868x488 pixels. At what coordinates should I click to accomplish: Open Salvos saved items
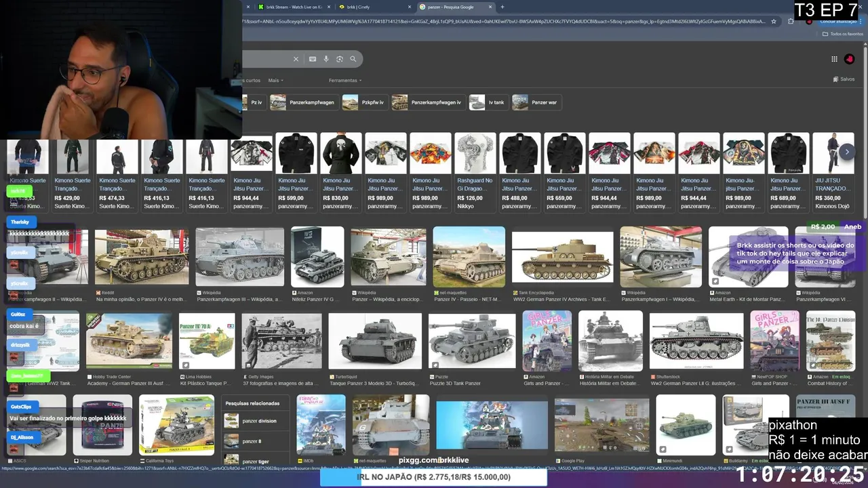coord(844,79)
